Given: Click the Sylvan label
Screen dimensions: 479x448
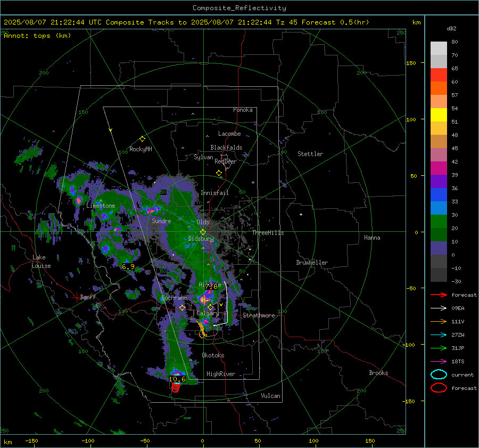Looking at the screenshot, I should (203, 157).
